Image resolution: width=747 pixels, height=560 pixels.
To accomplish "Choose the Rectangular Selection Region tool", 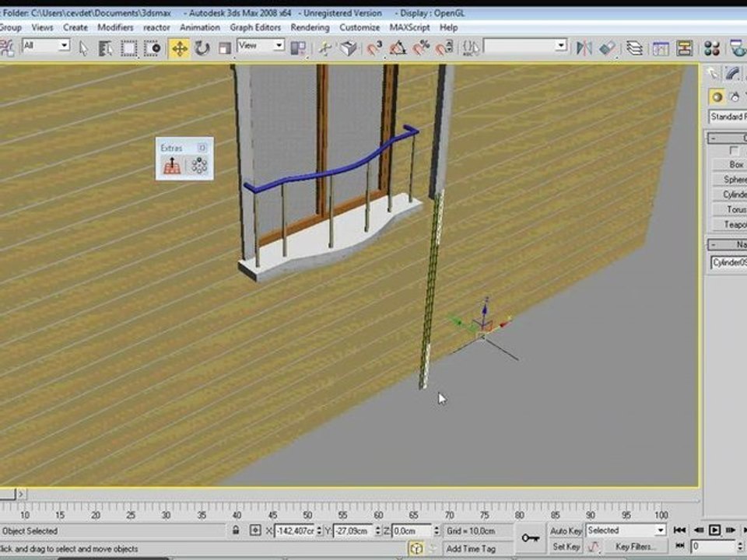I will 128,48.
